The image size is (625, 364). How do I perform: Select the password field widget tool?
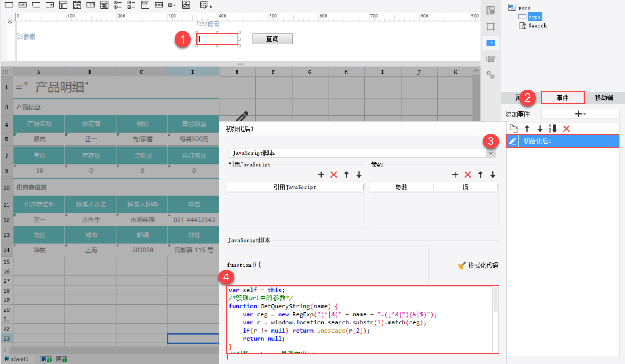pos(159,5)
